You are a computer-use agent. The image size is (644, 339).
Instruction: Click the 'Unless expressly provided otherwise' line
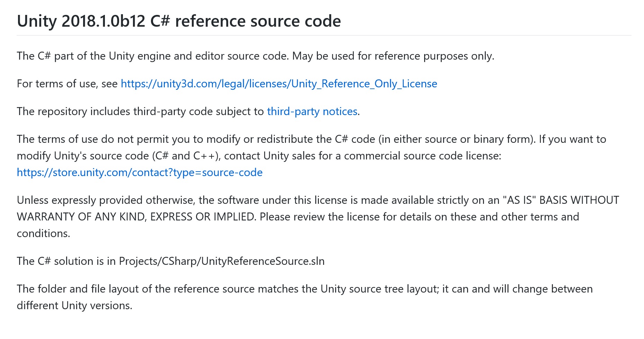[318, 200]
